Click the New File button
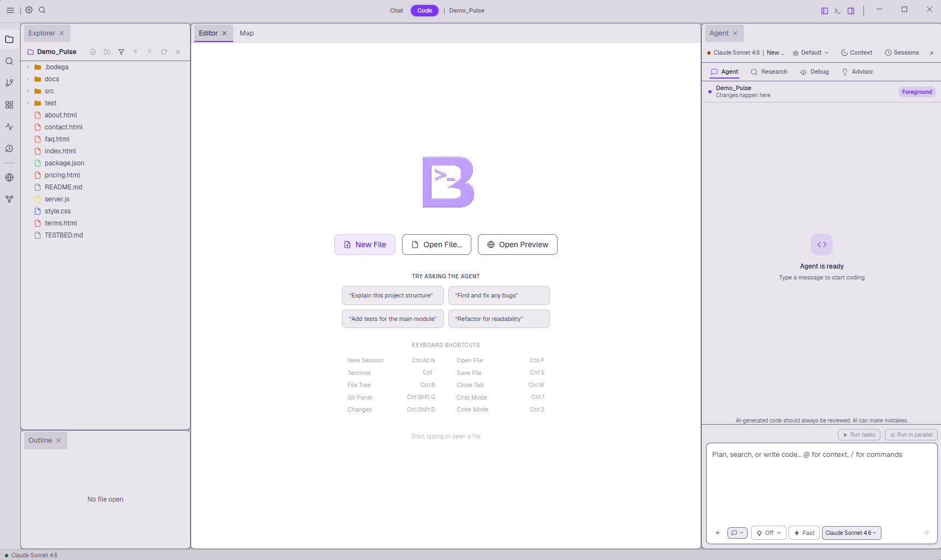941x560 pixels. 365,245
